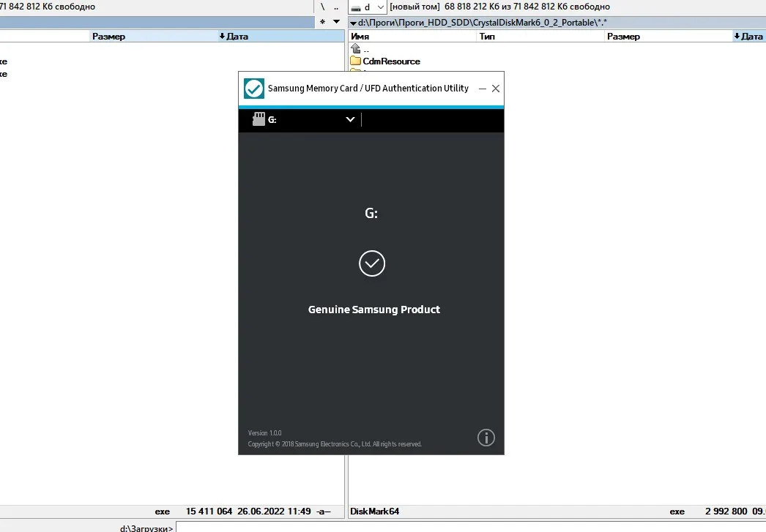Click the parent folder up-arrow entry
Viewport: 766px width, 532px height.
(360, 49)
